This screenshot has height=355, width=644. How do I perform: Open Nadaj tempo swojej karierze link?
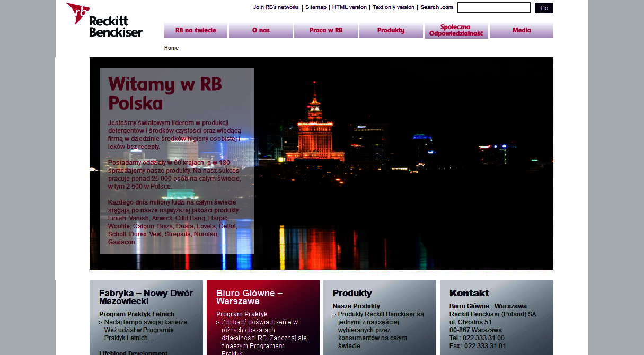click(146, 330)
